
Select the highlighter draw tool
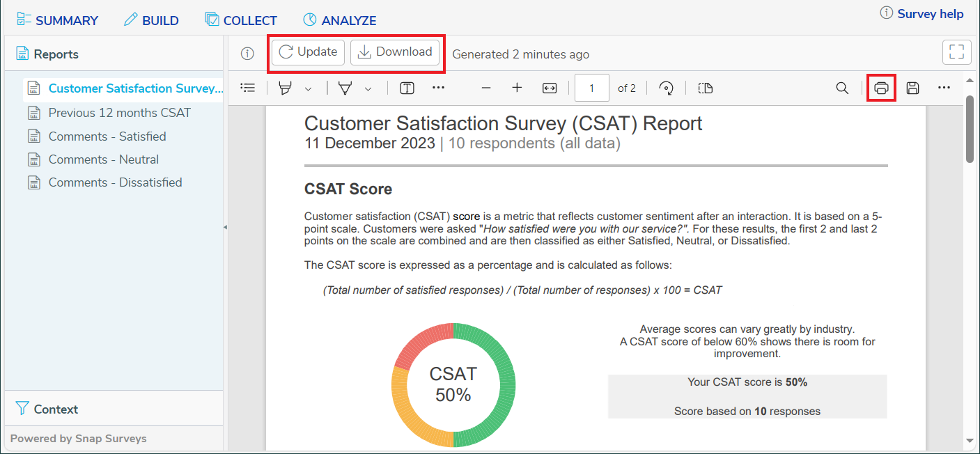(285, 88)
